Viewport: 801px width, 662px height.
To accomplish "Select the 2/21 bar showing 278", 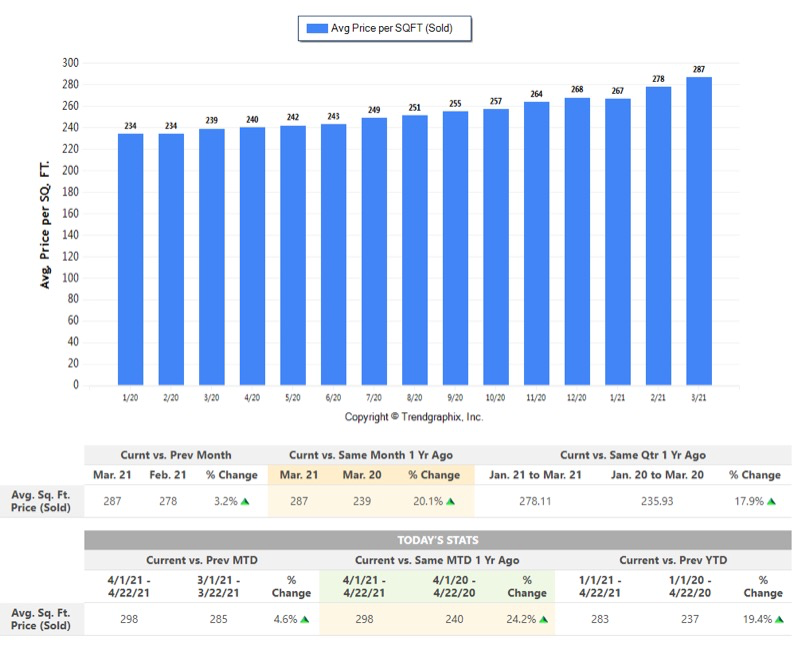I will tap(658, 235).
